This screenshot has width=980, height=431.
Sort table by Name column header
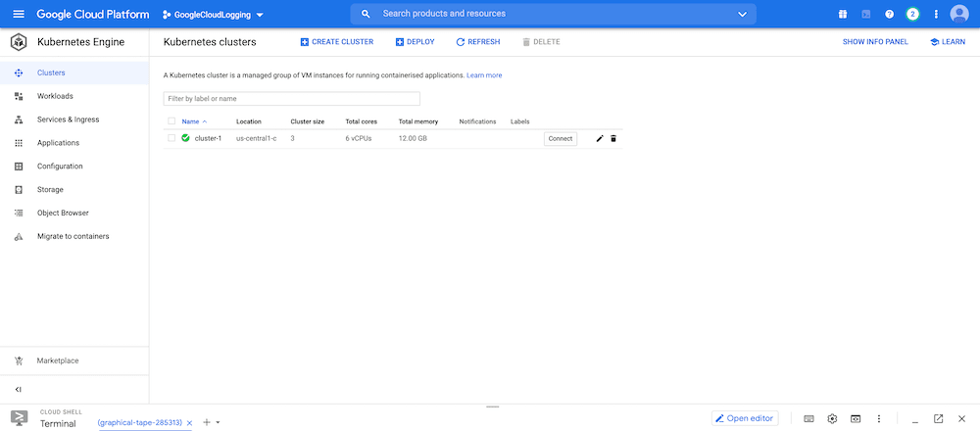[x=190, y=121]
